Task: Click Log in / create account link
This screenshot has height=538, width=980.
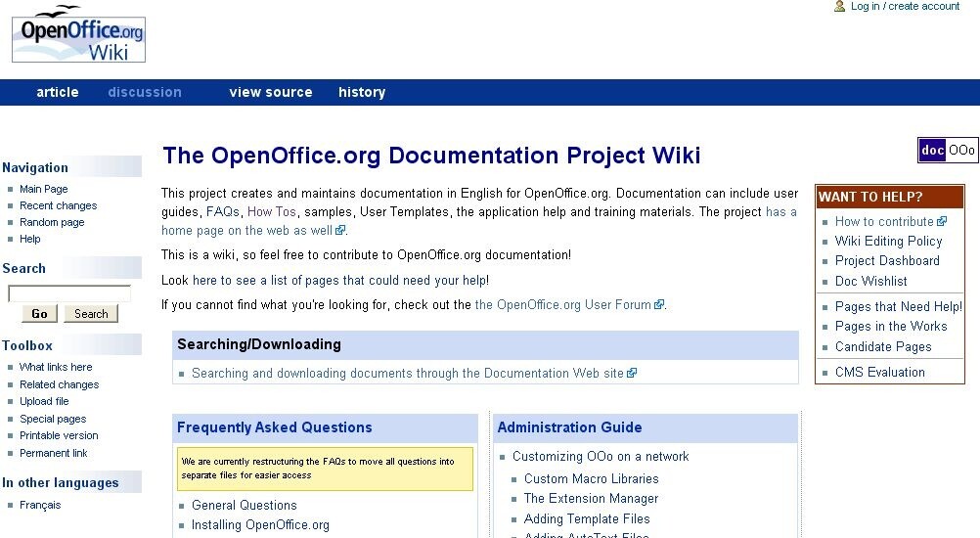Action: (905, 6)
